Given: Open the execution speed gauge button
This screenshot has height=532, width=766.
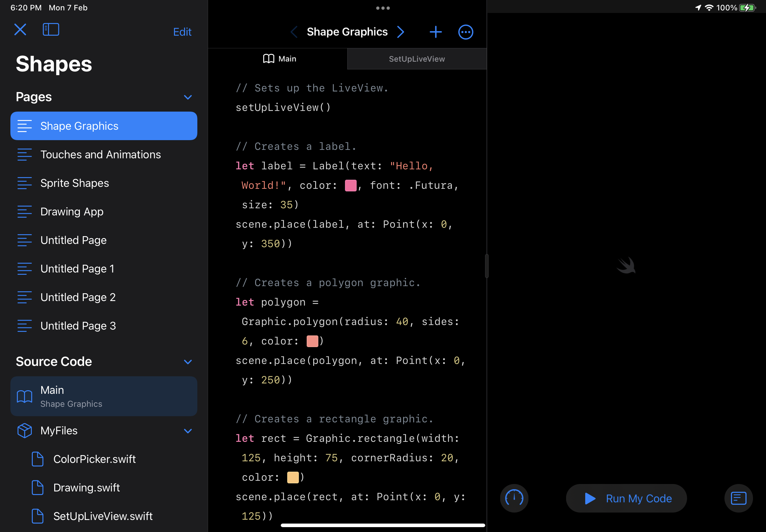Looking at the screenshot, I should [514, 498].
